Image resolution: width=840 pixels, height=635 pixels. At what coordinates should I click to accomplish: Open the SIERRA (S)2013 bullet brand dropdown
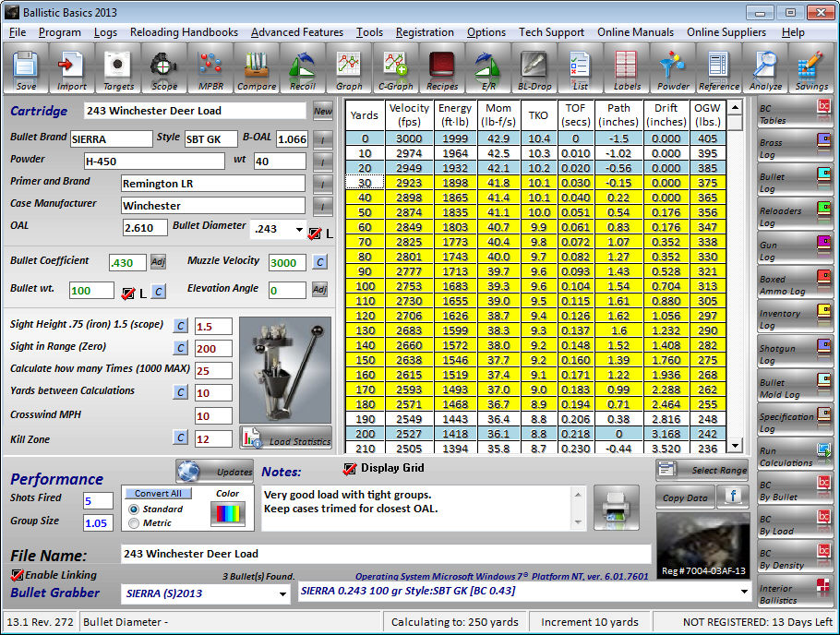[281, 595]
